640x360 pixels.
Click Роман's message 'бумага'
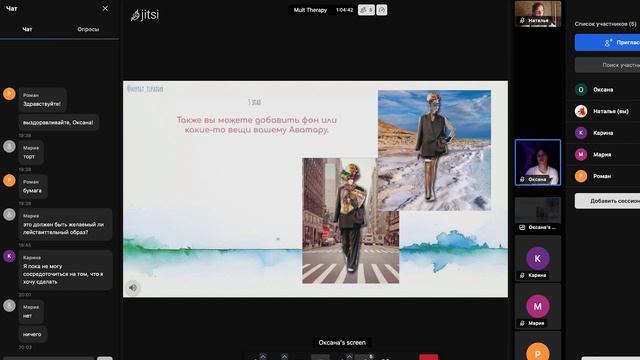pos(33,186)
